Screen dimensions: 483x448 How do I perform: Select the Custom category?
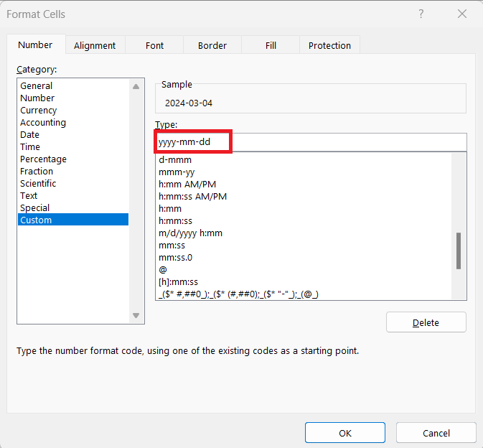click(x=73, y=220)
